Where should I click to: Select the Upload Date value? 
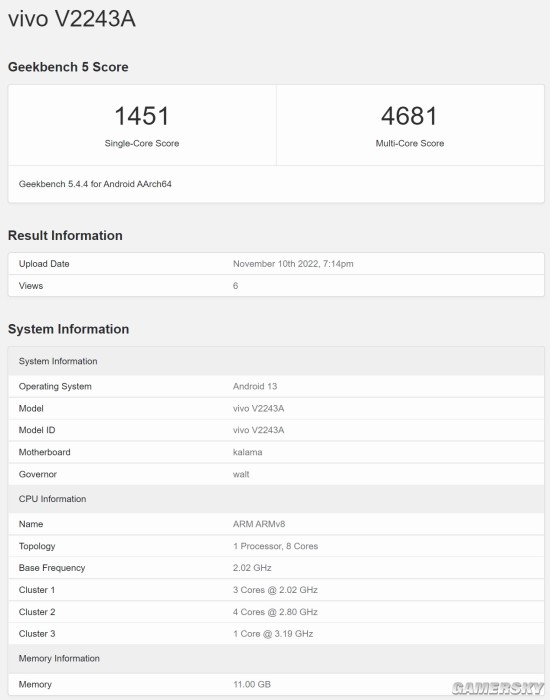[x=293, y=264]
